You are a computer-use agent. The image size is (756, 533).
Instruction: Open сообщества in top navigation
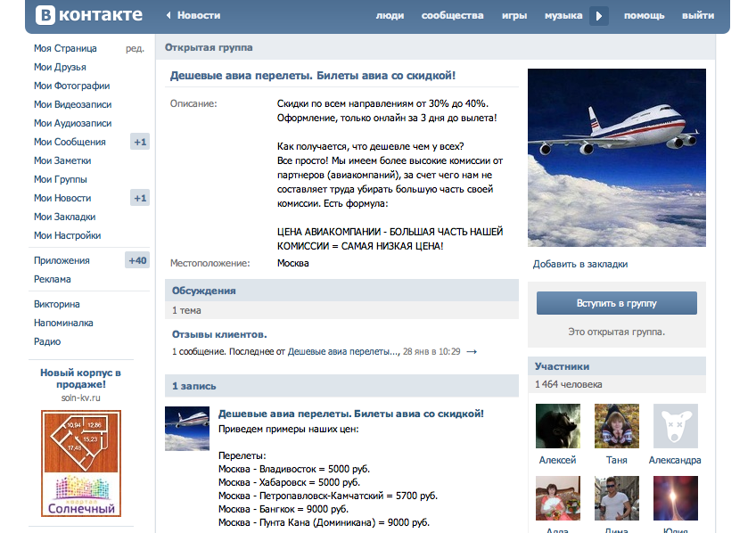pos(452,15)
